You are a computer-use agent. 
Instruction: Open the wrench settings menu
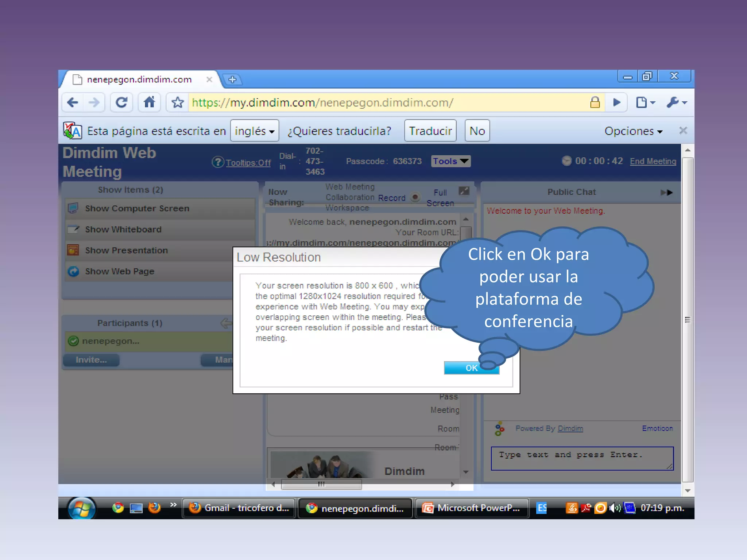click(x=677, y=102)
